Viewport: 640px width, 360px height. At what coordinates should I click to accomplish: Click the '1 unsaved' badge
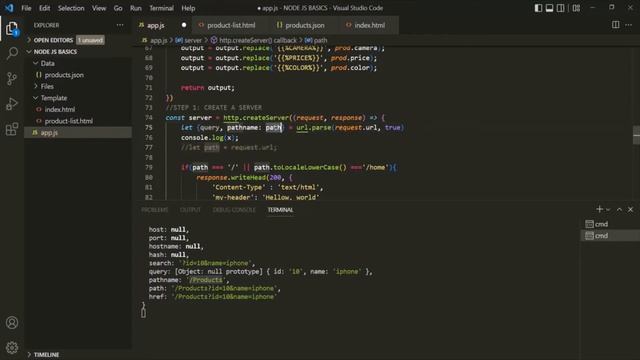pos(90,40)
